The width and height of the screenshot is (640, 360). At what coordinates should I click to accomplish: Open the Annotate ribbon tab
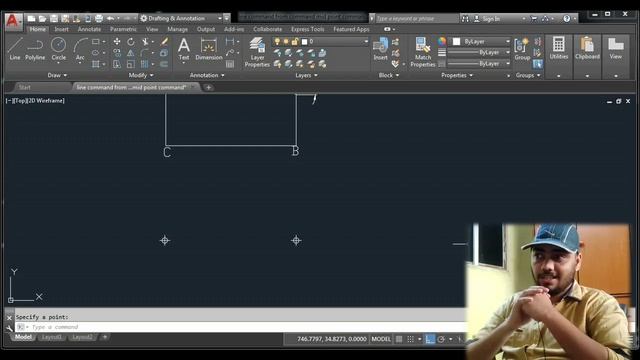pyautogui.click(x=89, y=29)
